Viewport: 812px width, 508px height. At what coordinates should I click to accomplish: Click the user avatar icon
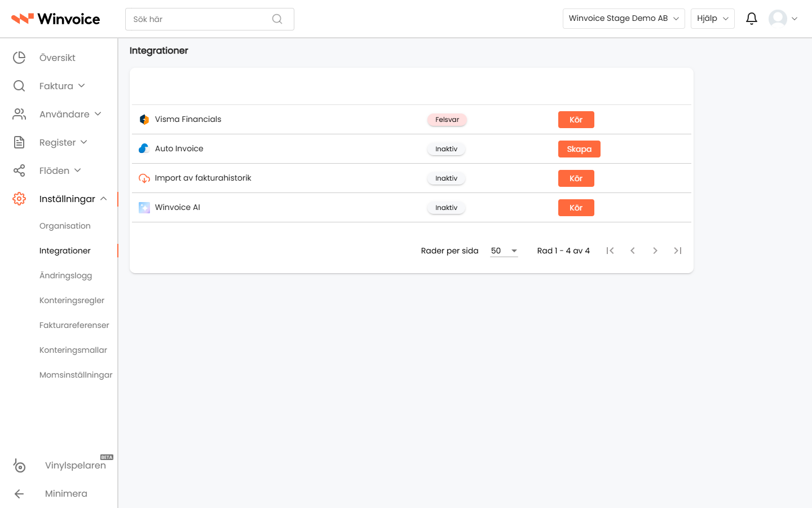pyautogui.click(x=778, y=19)
